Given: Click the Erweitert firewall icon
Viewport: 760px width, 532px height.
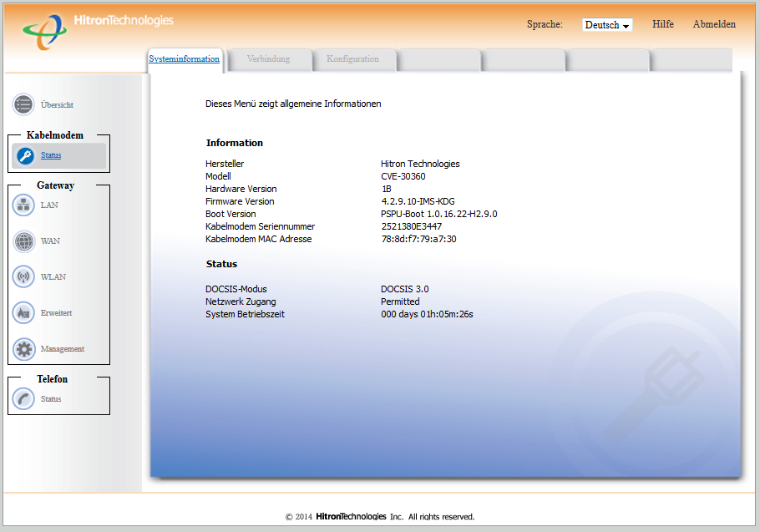Looking at the screenshot, I should coord(23,313).
